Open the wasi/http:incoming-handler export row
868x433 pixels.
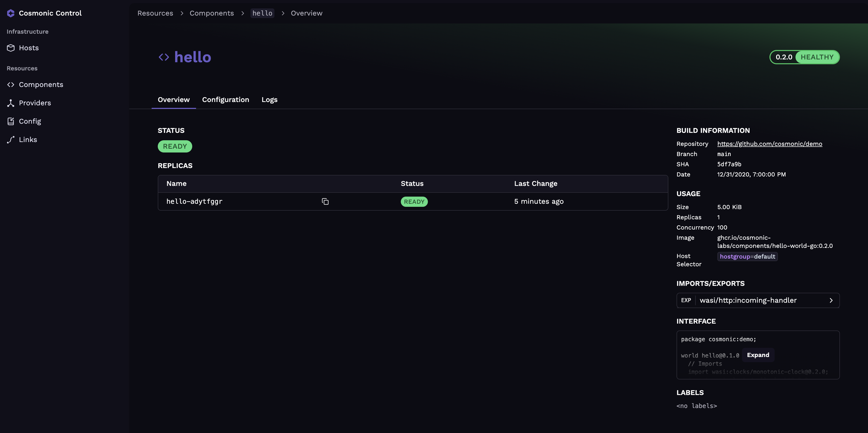pyautogui.click(x=748, y=300)
